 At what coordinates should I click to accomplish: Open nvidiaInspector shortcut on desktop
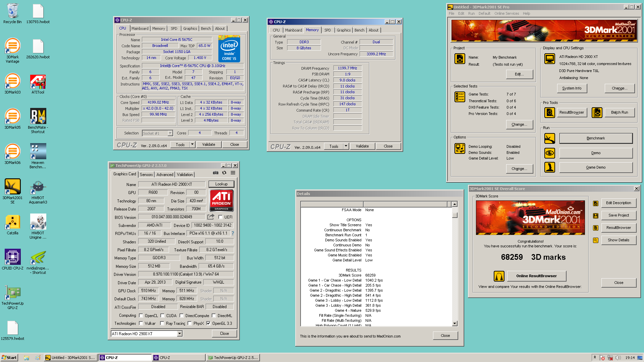coord(38,261)
